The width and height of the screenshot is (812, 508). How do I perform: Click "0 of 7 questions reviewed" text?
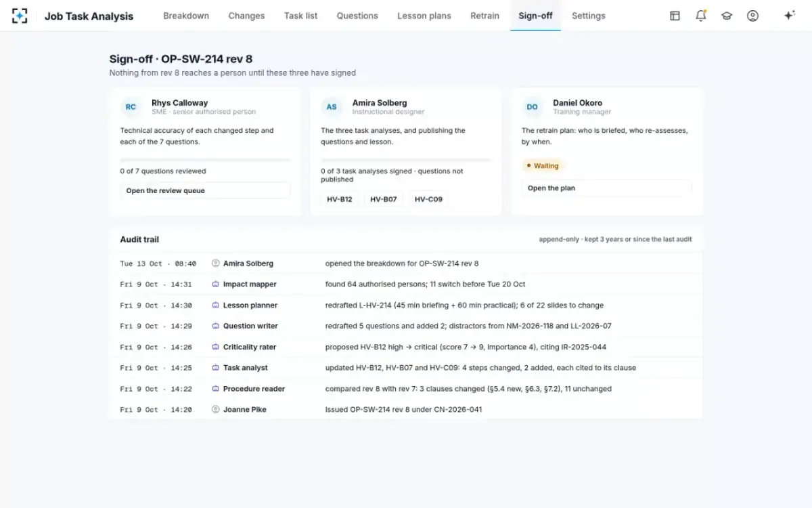point(163,171)
